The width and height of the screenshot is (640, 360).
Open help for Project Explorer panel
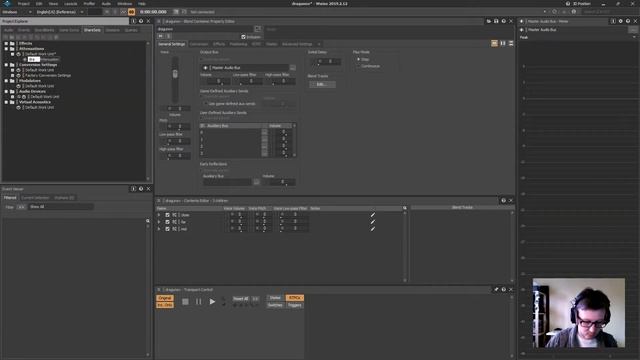(x=141, y=21)
